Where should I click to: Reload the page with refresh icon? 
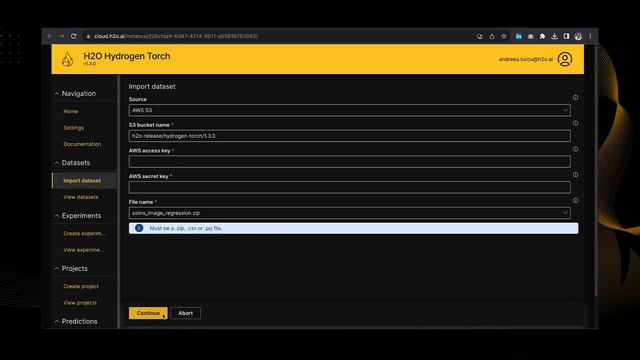tap(73, 36)
